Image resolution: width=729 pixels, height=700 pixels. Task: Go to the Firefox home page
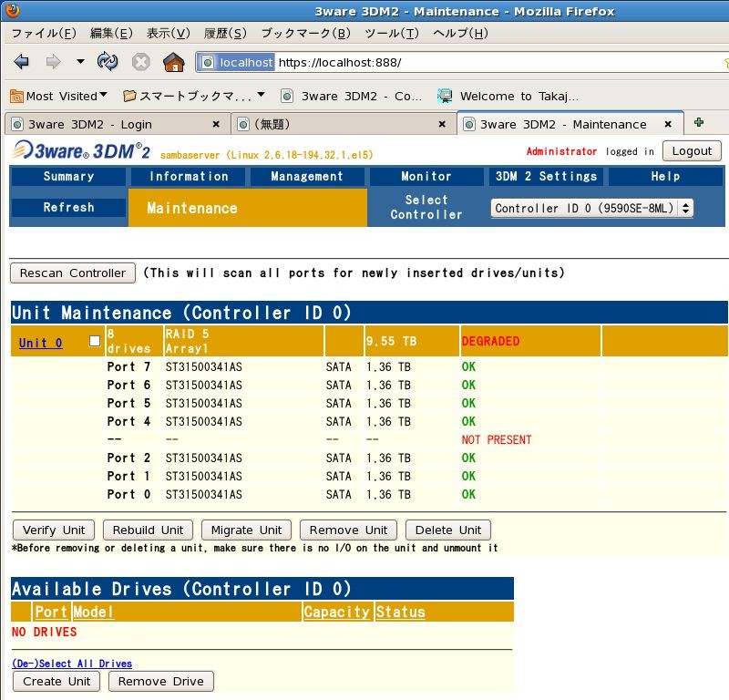(173, 61)
